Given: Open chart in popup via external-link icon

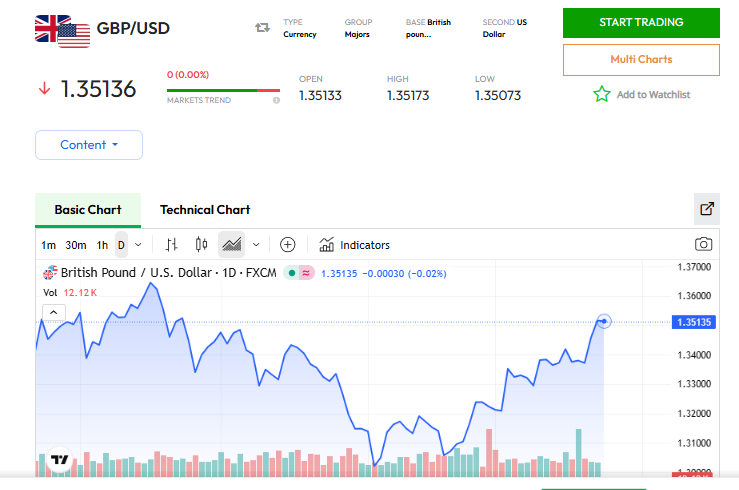Looking at the screenshot, I should (707, 209).
